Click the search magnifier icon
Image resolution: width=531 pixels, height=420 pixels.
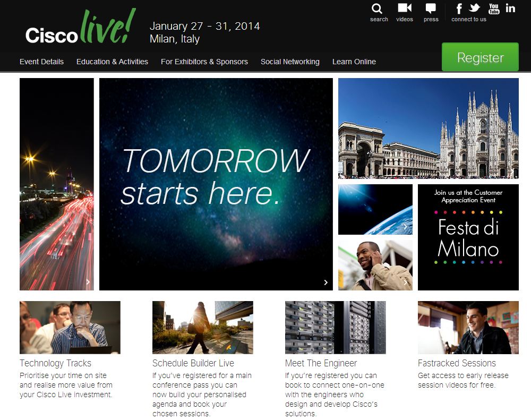[x=378, y=9]
